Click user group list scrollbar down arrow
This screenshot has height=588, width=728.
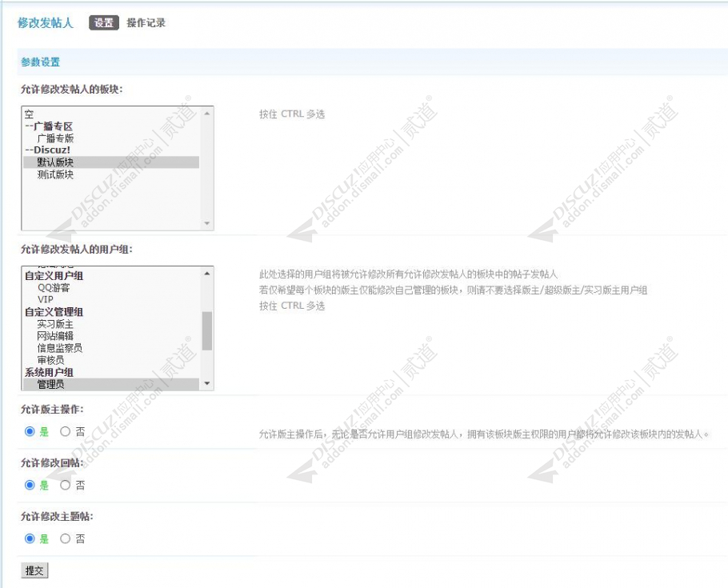[207, 384]
